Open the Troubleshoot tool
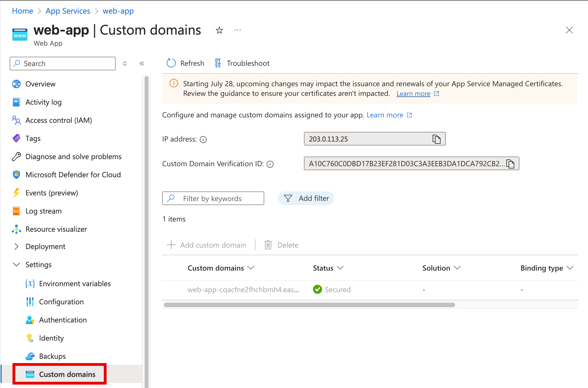This screenshot has width=588, height=388. [x=242, y=63]
